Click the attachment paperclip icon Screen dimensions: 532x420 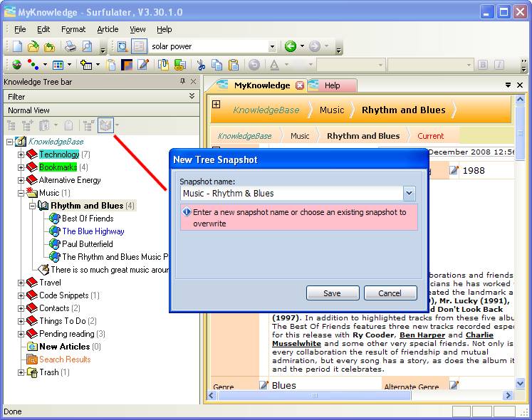[x=164, y=65]
